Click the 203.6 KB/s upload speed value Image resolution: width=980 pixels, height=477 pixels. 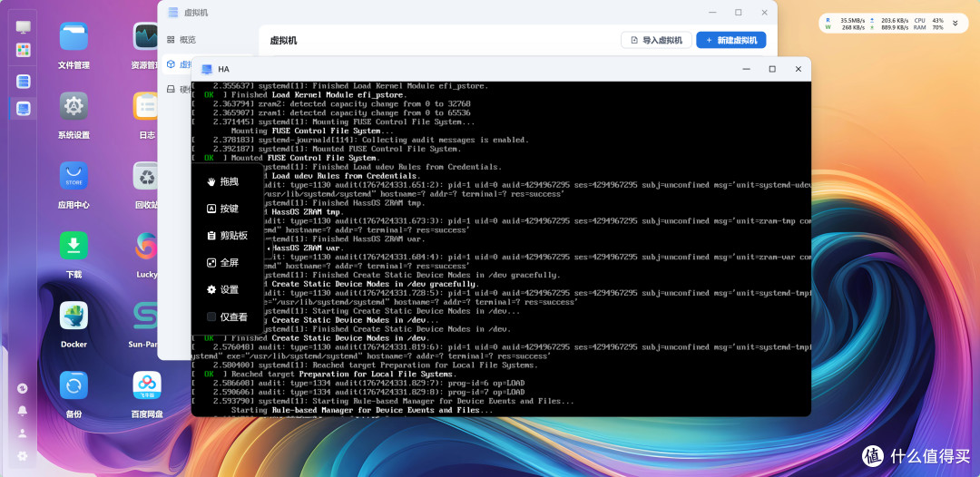pyautogui.click(x=895, y=20)
